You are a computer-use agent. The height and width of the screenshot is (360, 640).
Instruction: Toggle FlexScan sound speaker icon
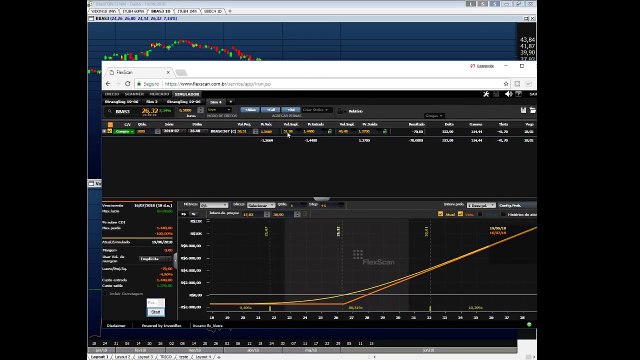click(508, 94)
